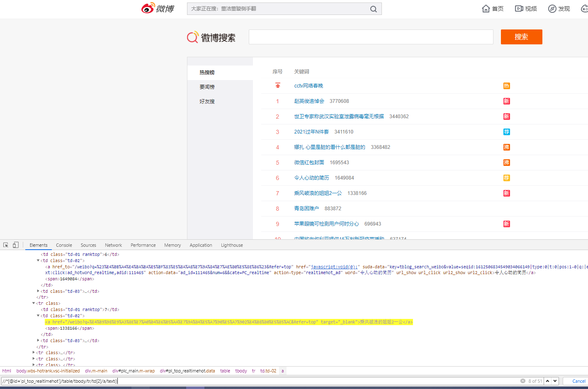Image resolution: width=588 pixels, height=389 pixels.
Task: Select div#pl_top_realtimehot.data in breadcrumb
Action: pyautogui.click(x=187, y=371)
